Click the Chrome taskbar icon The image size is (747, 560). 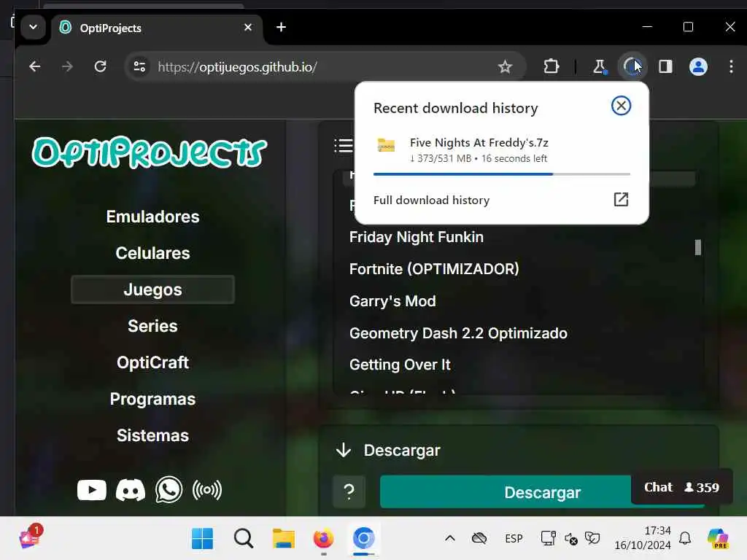coord(363,539)
